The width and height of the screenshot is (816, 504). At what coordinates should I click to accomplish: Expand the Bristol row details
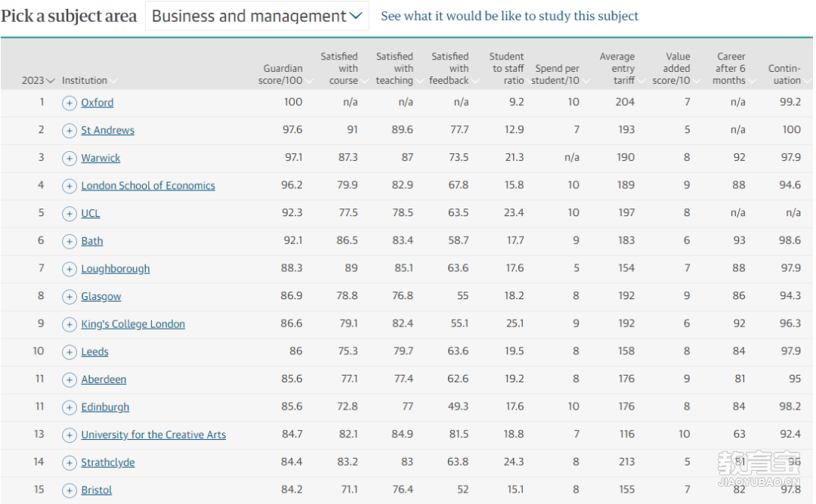pos(70,490)
